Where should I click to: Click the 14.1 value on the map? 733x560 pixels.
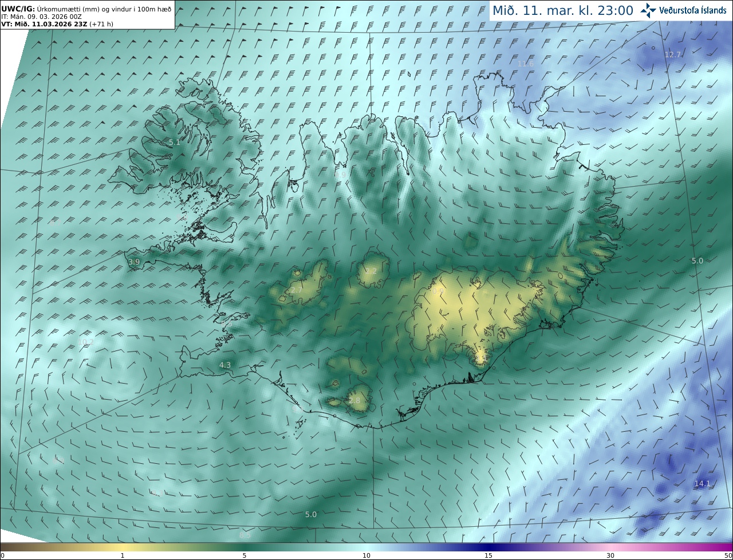[702, 483]
